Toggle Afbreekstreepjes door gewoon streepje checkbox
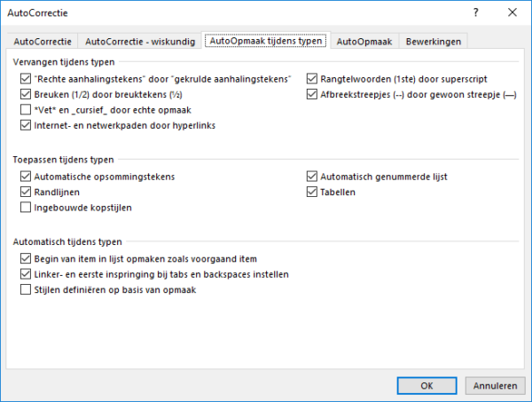The width and height of the screenshot is (532, 402). pyautogui.click(x=312, y=94)
